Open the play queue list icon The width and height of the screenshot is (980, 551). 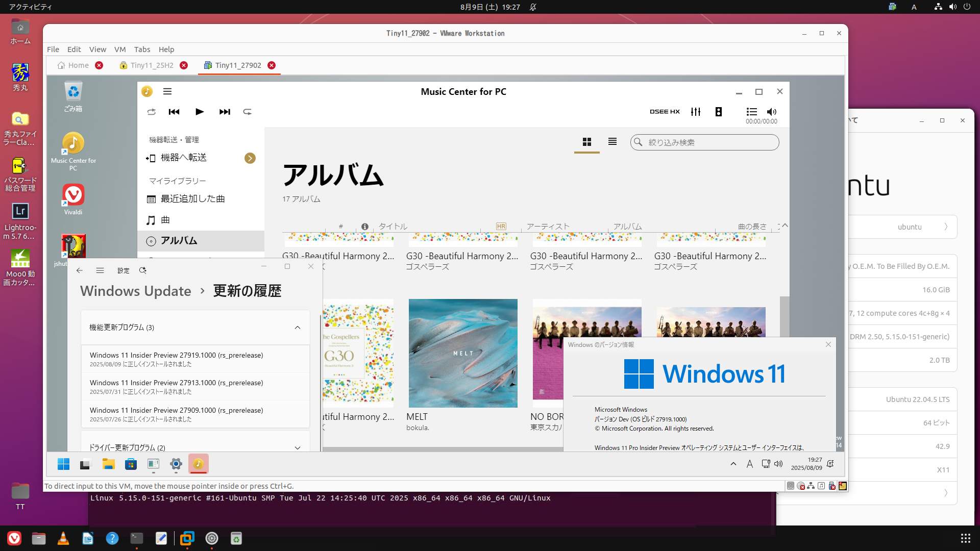(751, 112)
